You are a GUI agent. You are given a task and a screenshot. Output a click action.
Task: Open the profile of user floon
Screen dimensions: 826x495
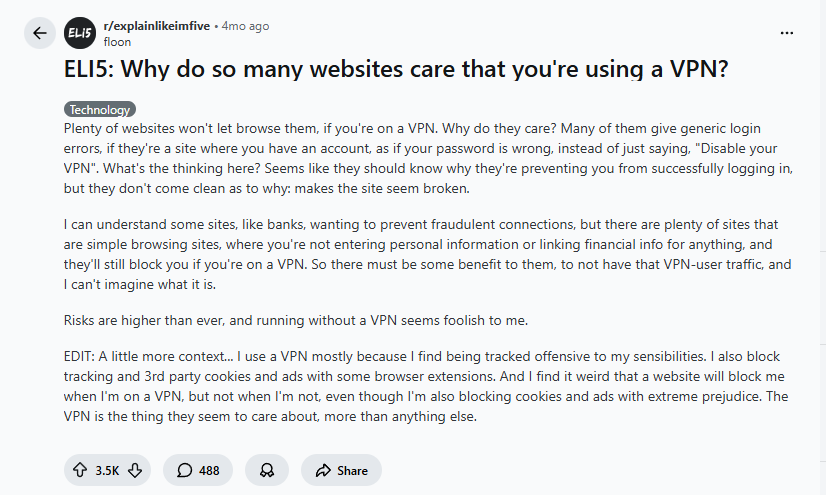[116, 42]
